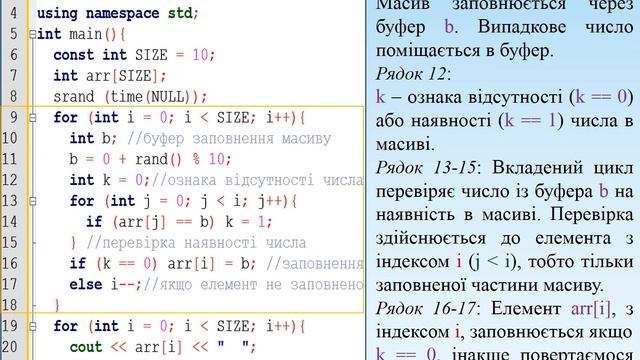Click line number 9 in the gutter
640x360 pixels.
[x=14, y=118]
